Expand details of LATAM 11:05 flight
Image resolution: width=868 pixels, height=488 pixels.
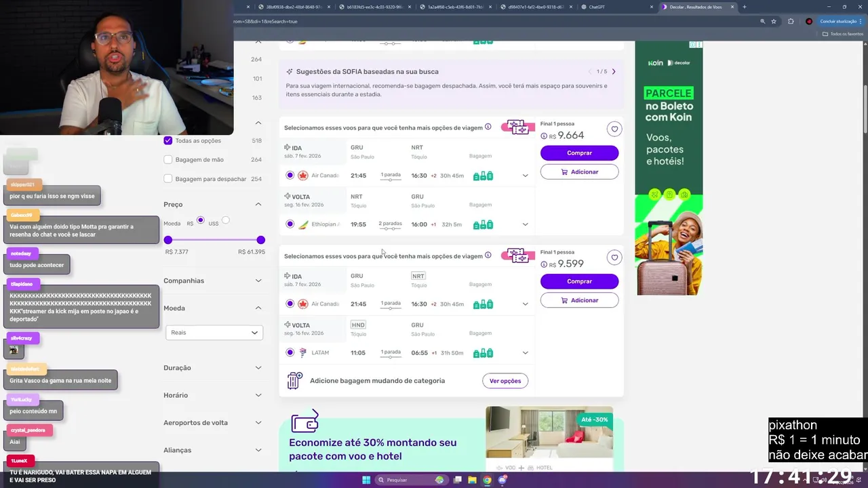coord(525,353)
